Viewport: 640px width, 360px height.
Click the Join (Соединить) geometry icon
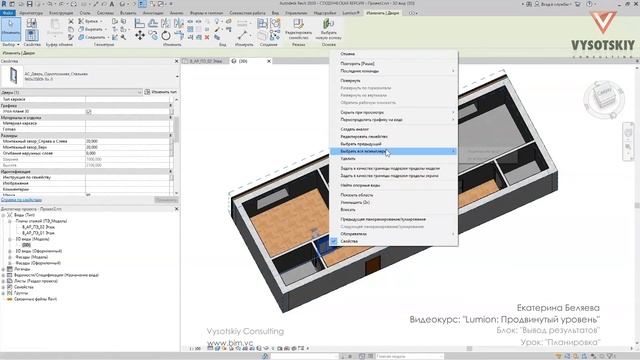[81, 37]
